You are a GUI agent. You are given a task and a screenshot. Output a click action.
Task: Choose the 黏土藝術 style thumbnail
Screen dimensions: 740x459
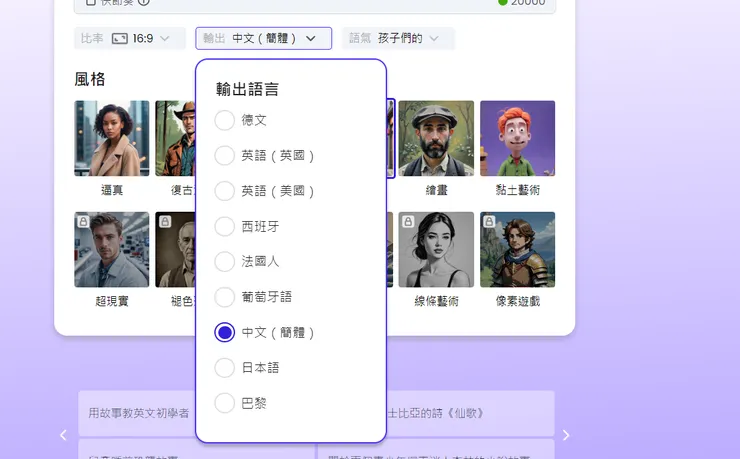coord(518,138)
